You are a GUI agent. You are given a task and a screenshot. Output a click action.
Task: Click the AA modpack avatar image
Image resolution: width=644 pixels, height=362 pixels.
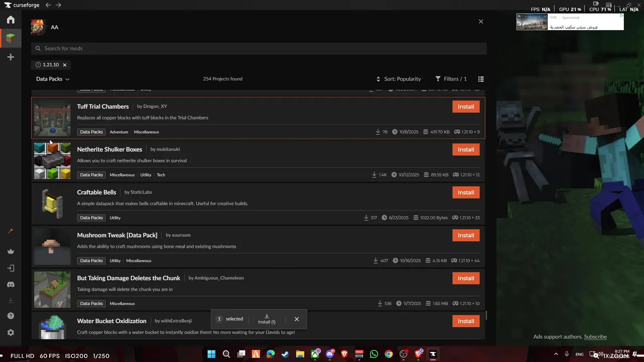coord(38,27)
